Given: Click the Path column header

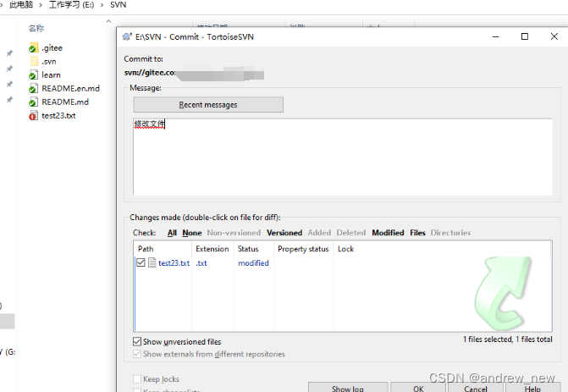Looking at the screenshot, I should coord(163,249).
